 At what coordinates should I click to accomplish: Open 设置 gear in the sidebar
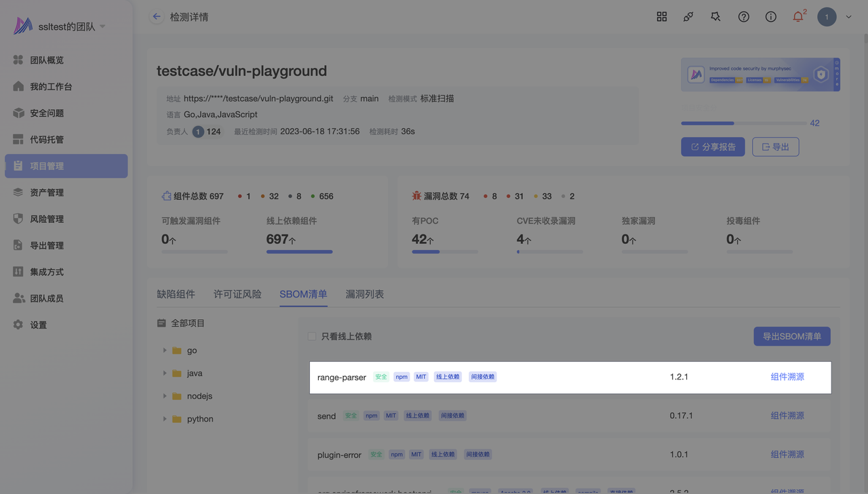(x=38, y=325)
